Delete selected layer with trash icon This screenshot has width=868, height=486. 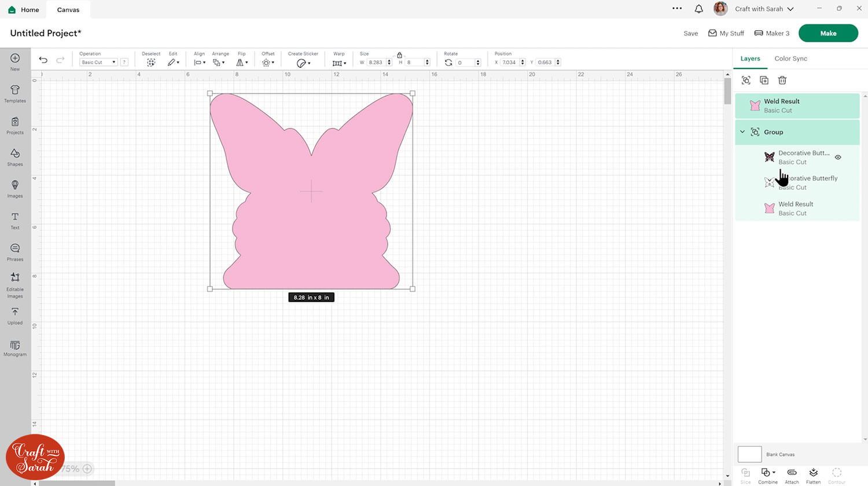point(782,80)
